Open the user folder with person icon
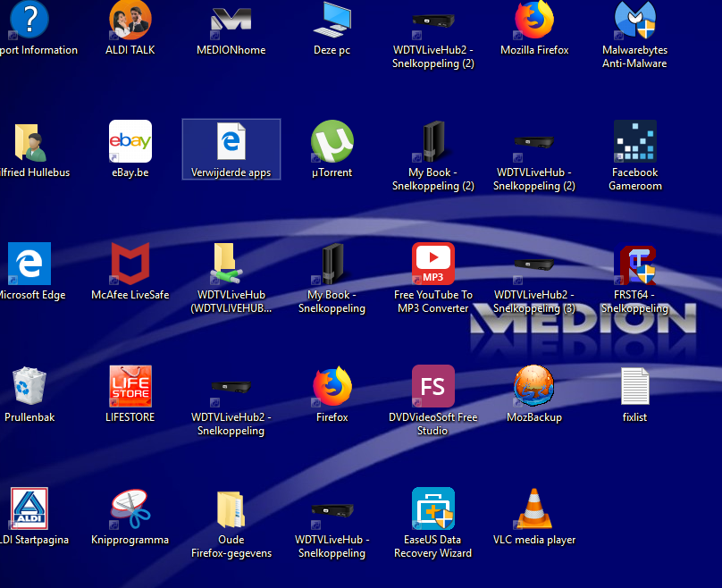Screen dimensions: 722x588 pos(29,142)
